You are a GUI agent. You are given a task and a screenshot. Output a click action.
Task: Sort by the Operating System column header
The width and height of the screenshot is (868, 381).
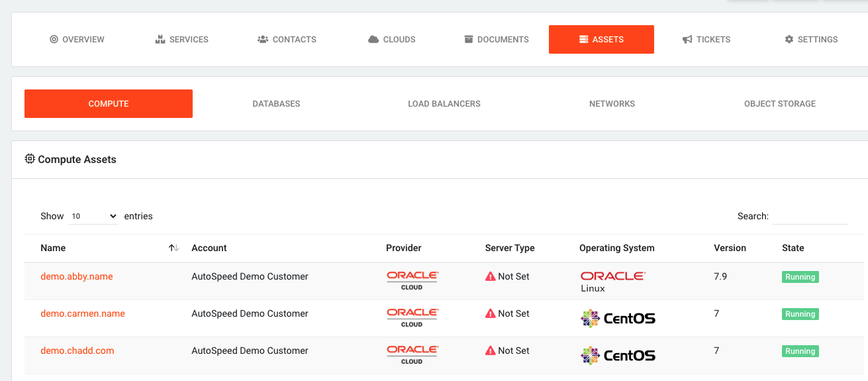(x=617, y=248)
